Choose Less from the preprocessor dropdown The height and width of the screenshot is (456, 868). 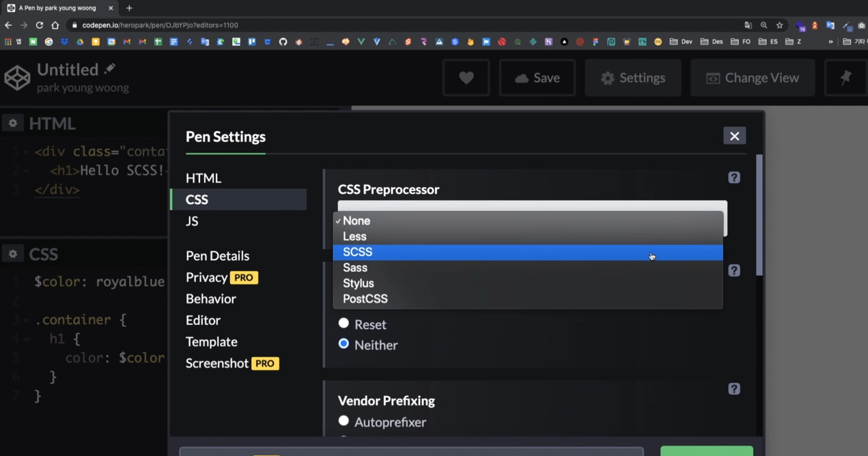(x=527, y=236)
